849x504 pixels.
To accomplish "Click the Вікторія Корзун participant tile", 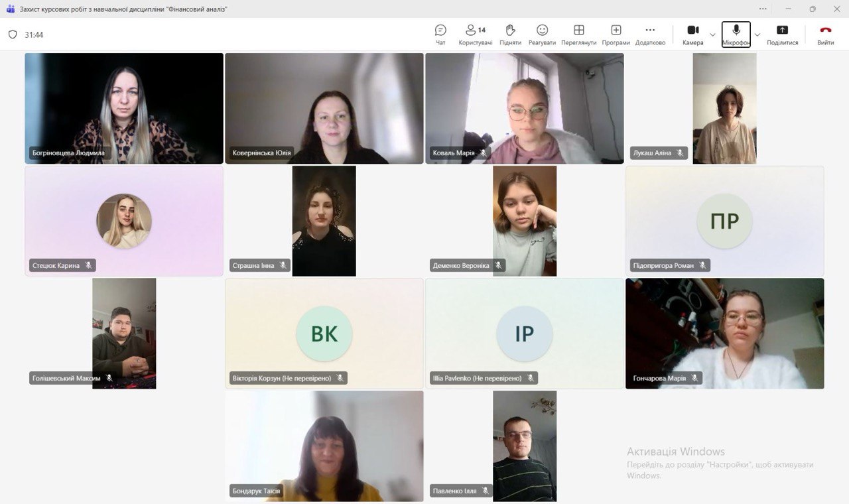I will 324,334.
